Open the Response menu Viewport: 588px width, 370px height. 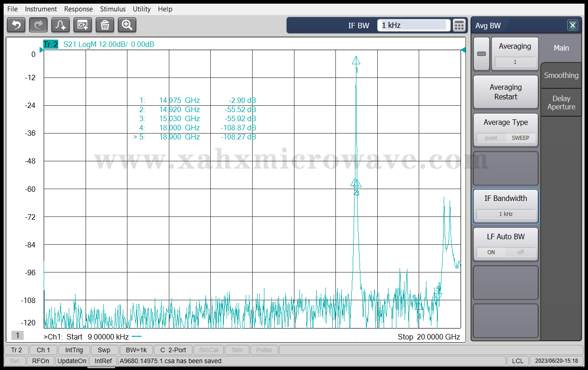point(78,9)
